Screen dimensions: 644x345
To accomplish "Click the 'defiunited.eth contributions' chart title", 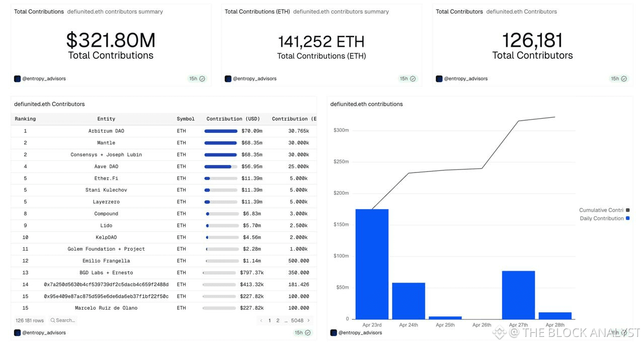I will pos(366,104).
